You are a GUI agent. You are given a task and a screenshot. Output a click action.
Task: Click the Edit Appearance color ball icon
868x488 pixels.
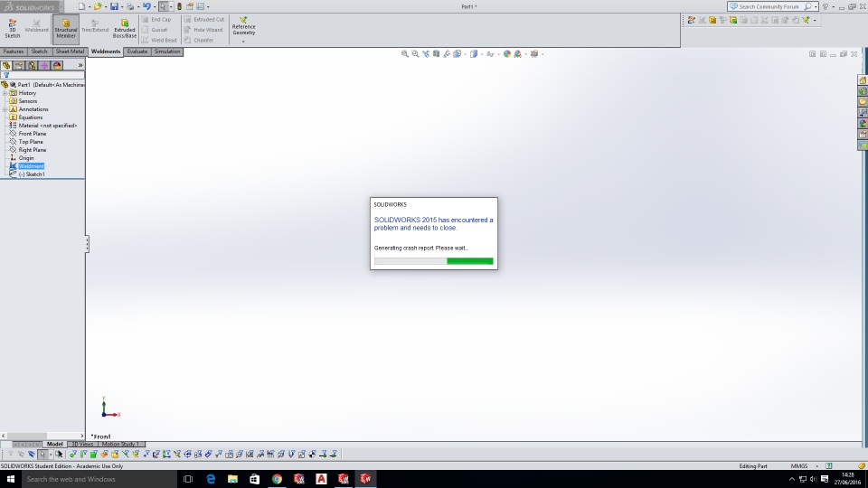click(x=506, y=53)
